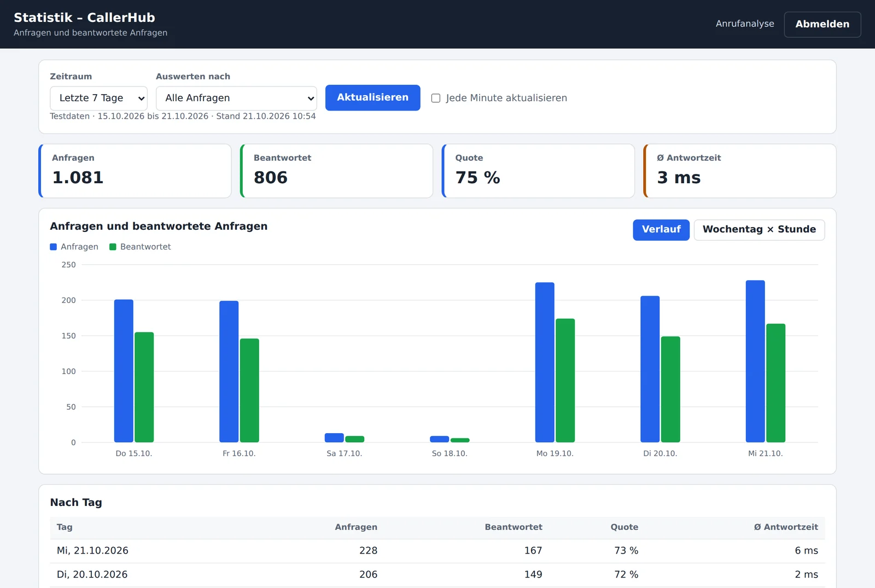
Task: Open the Auswerten nach dropdown
Action: tap(236, 98)
